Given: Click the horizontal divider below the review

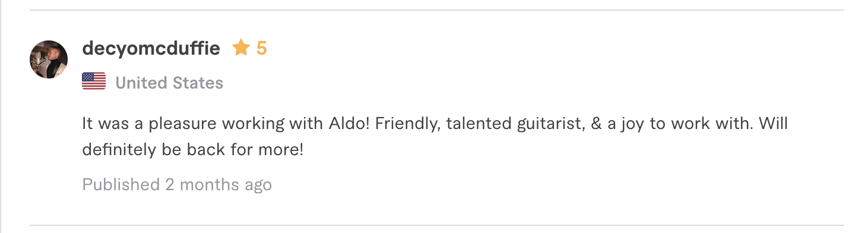Looking at the screenshot, I should coord(436,225).
